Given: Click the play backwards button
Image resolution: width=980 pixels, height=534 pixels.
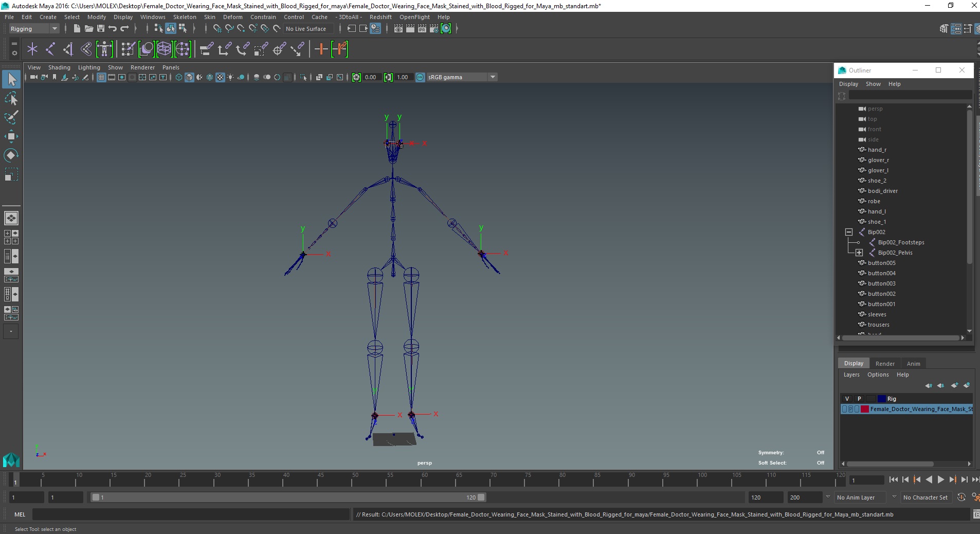Looking at the screenshot, I should pos(929,479).
